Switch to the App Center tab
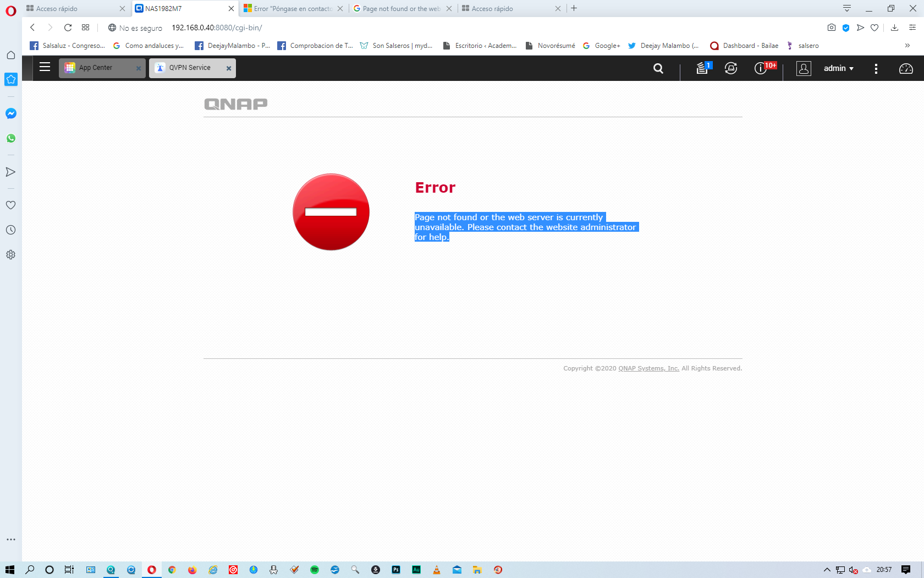The width and height of the screenshot is (924, 578). click(96, 68)
